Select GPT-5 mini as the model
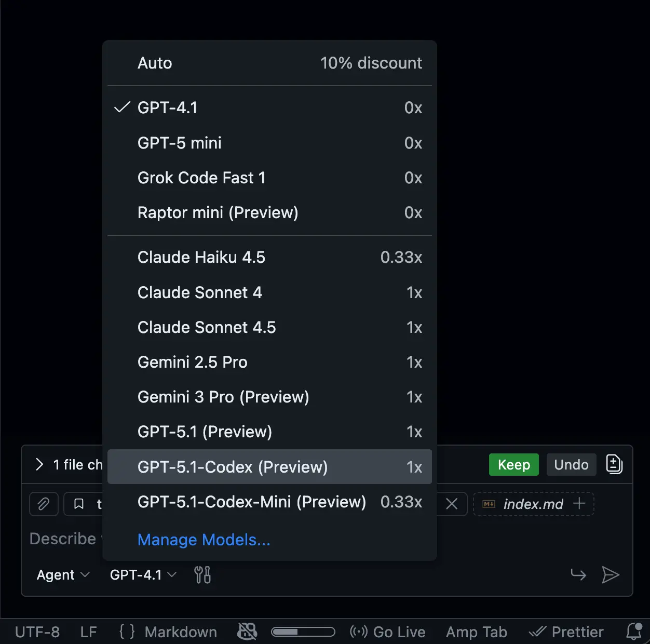650x644 pixels. [x=179, y=143]
